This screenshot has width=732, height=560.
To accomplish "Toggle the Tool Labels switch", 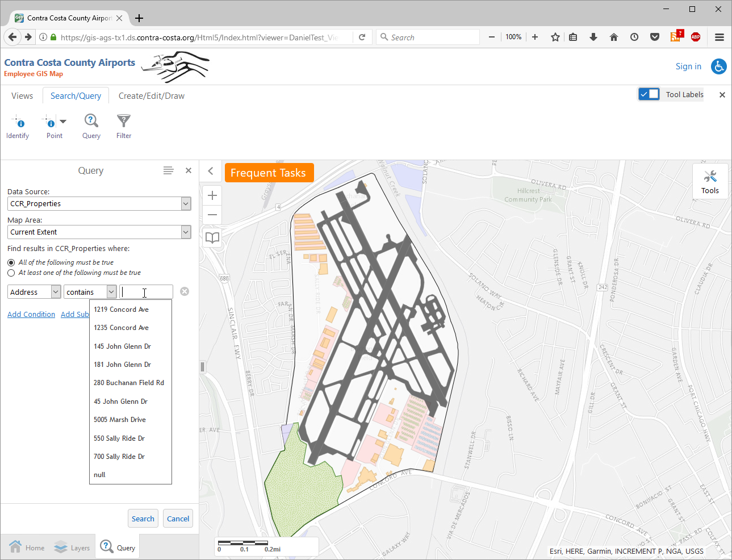I will click(649, 94).
